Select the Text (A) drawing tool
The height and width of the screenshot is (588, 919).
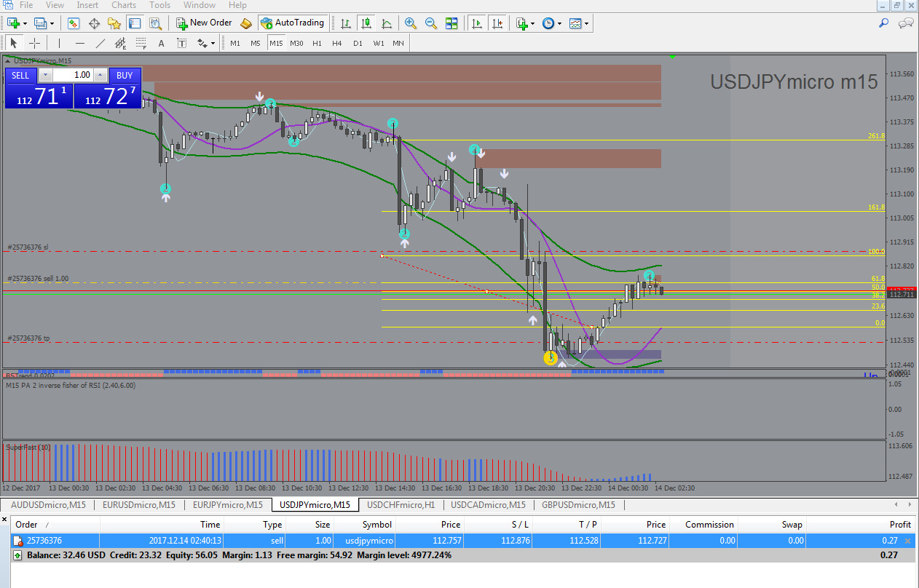click(x=161, y=43)
